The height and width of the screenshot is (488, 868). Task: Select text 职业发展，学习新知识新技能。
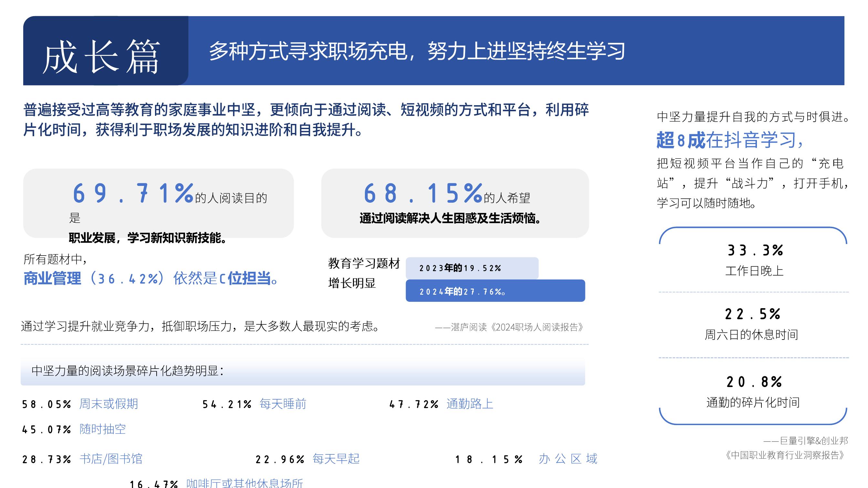pyautogui.click(x=148, y=238)
